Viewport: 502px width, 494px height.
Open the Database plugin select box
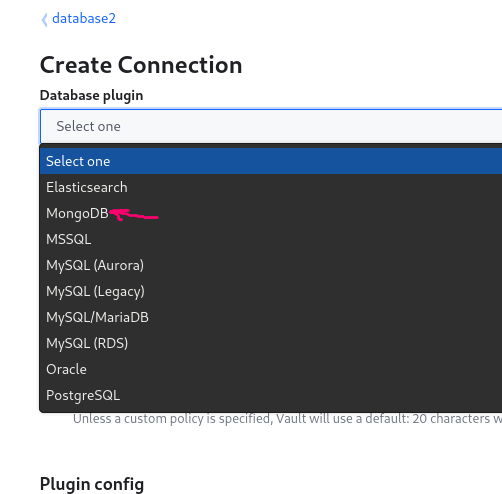(271, 126)
